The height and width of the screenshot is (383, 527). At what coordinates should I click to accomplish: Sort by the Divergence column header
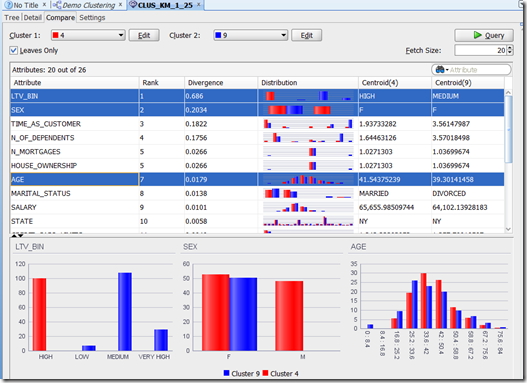[221, 83]
